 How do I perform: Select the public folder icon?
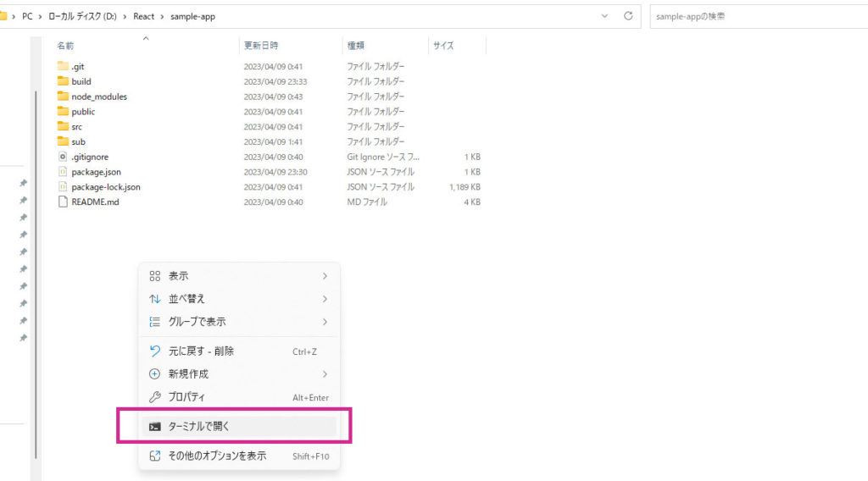point(63,111)
